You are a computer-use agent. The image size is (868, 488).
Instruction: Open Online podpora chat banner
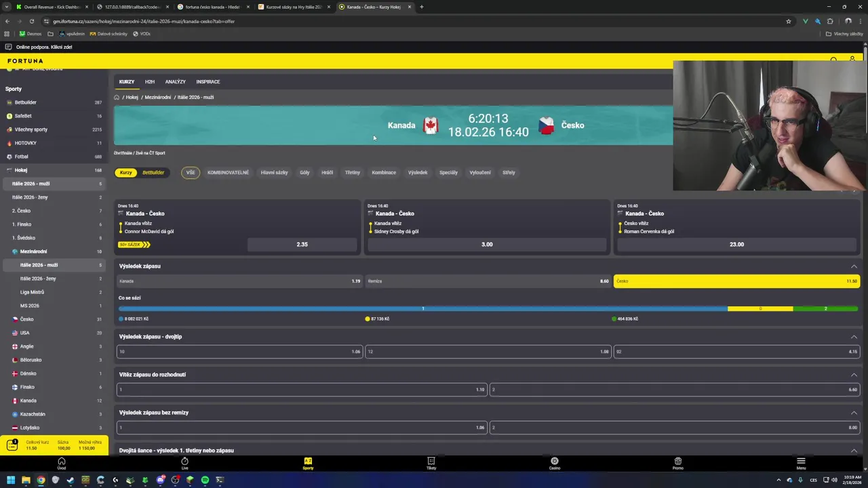point(39,47)
